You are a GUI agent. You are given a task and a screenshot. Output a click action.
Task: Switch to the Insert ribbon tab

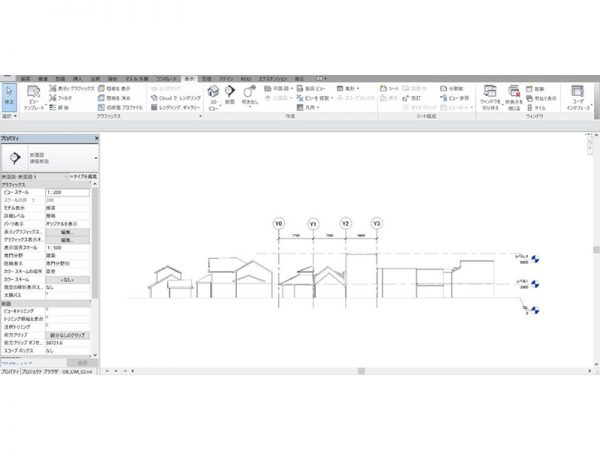coord(77,78)
